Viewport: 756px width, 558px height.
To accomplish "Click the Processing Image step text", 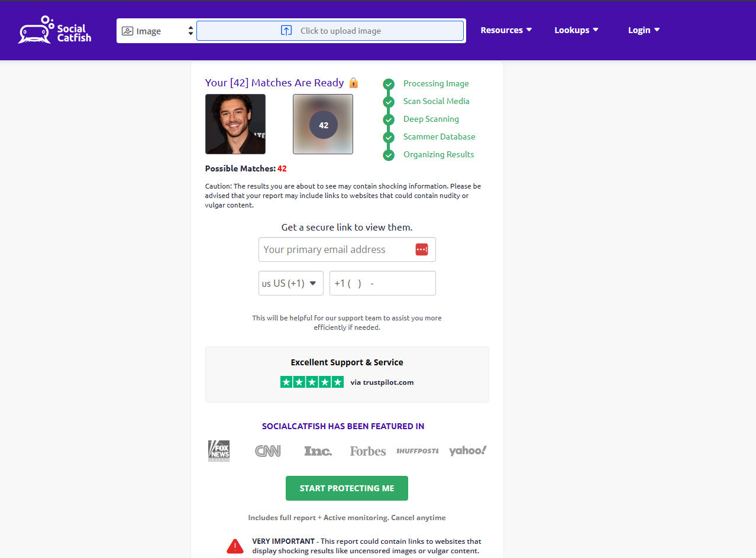I will point(436,83).
